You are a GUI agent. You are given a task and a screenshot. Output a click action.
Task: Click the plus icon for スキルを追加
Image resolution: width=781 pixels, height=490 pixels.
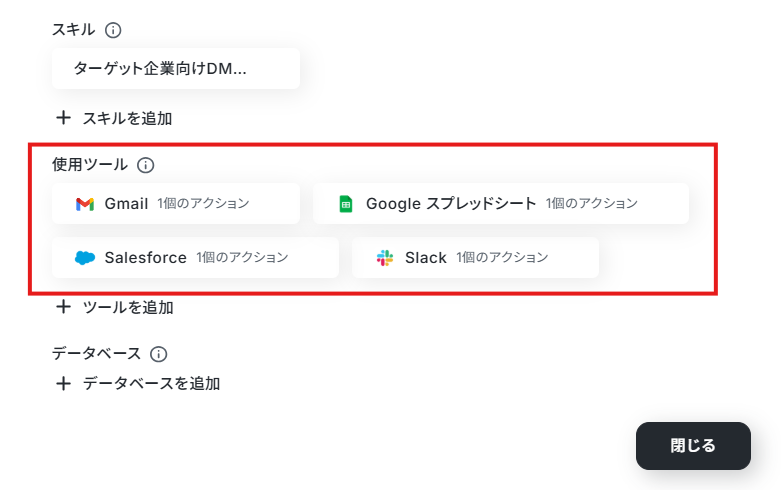[x=63, y=118]
